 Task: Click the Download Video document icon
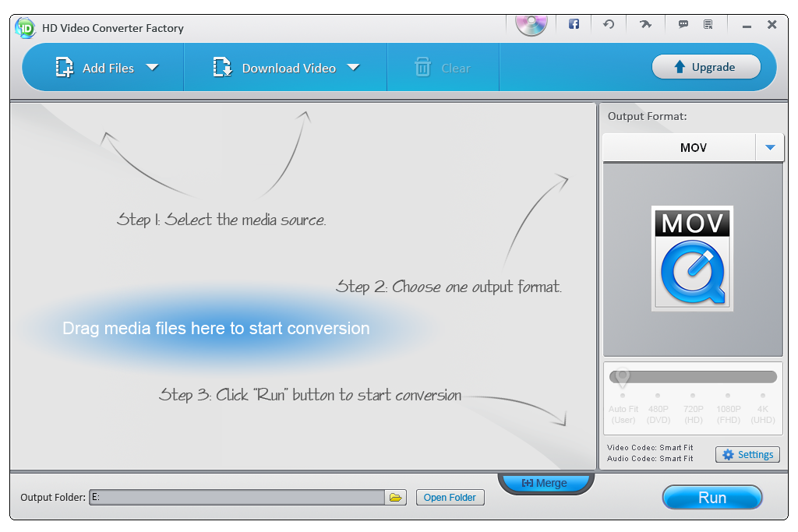tap(222, 67)
